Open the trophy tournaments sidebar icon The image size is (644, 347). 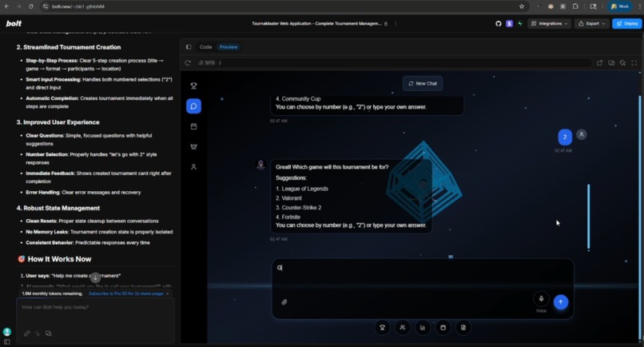(193, 86)
